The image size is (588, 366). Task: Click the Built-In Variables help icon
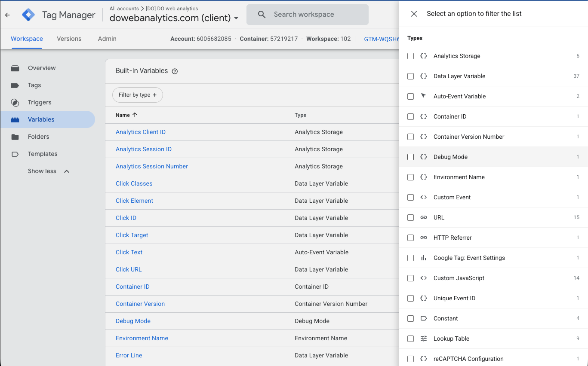(175, 71)
